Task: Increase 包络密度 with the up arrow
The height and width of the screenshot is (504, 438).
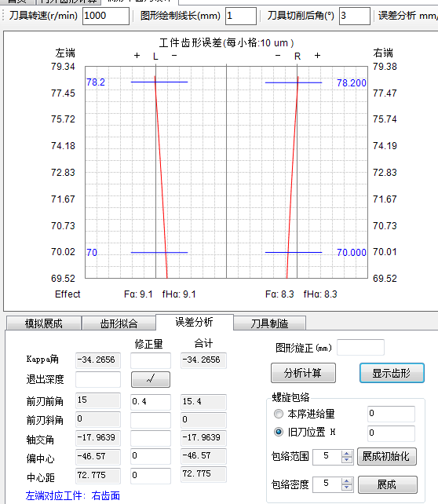Action: 346,481
